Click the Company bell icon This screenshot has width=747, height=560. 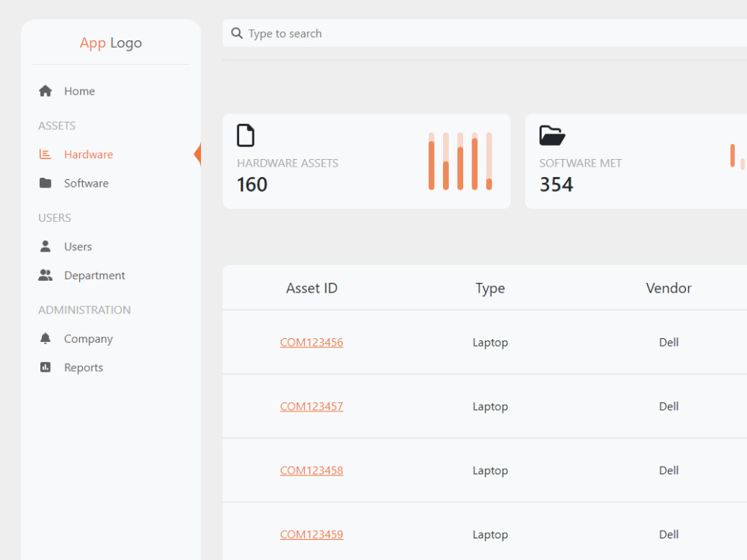pyautogui.click(x=46, y=338)
